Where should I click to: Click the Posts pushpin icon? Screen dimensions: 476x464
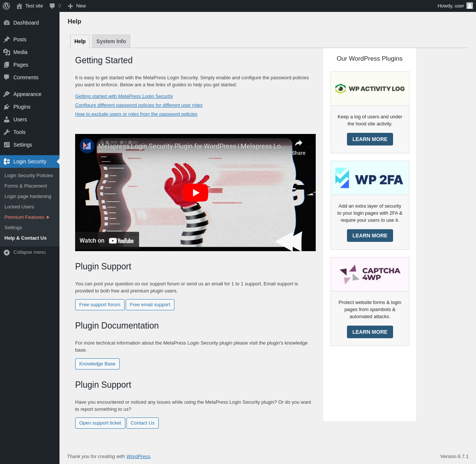7,39
